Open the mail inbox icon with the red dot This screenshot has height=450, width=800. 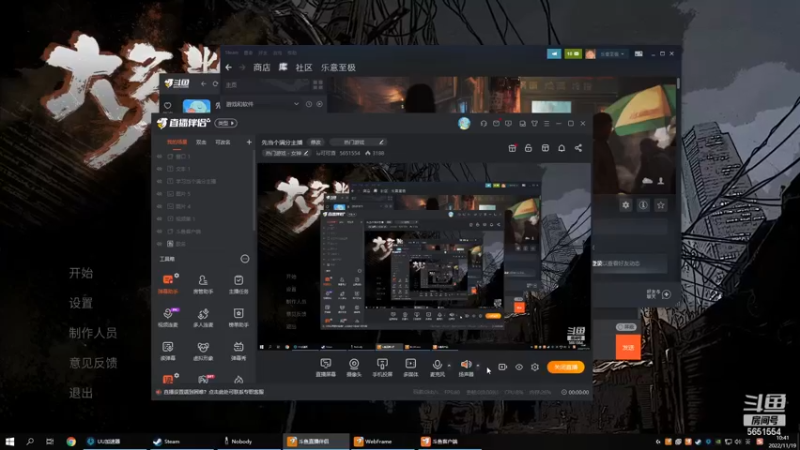pyautogui.click(x=496, y=123)
